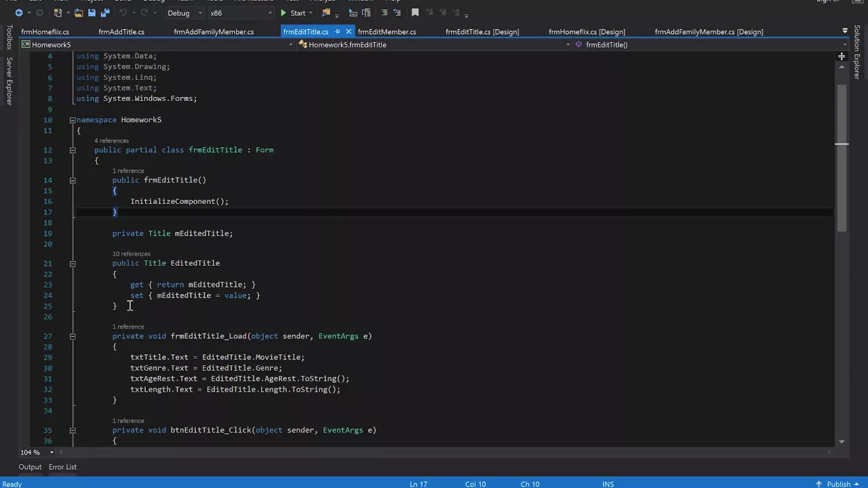
Task: Open the Debug configuration dropdown
Action: pos(184,13)
